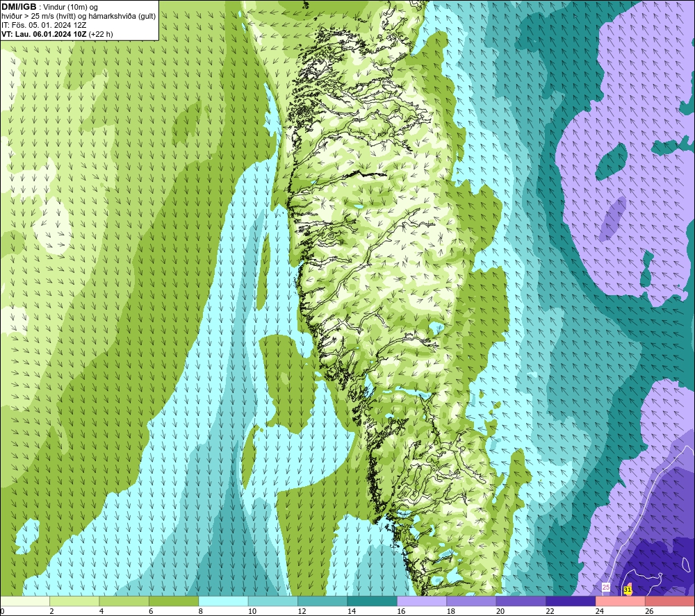
Task: Click the red swatch above 26 m/s
Action: [670, 601]
